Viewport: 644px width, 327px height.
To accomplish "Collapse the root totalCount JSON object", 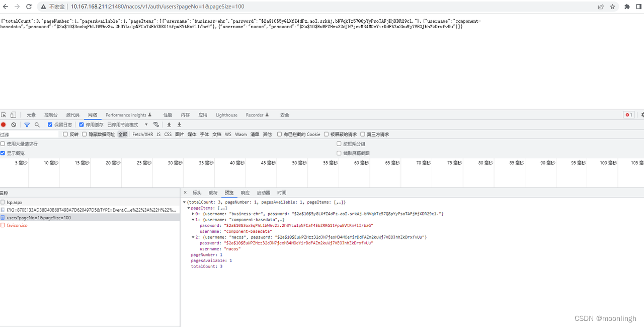I will (185, 202).
